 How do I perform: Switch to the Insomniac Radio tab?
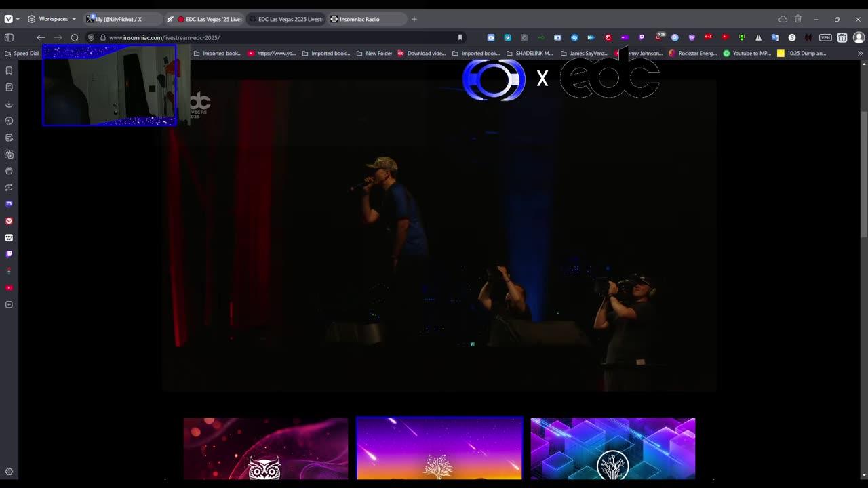(x=367, y=19)
